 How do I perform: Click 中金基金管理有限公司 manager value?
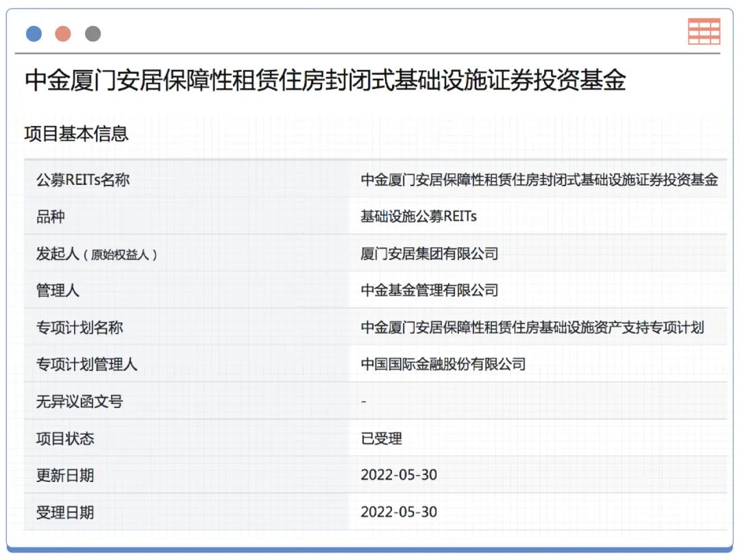click(430, 290)
